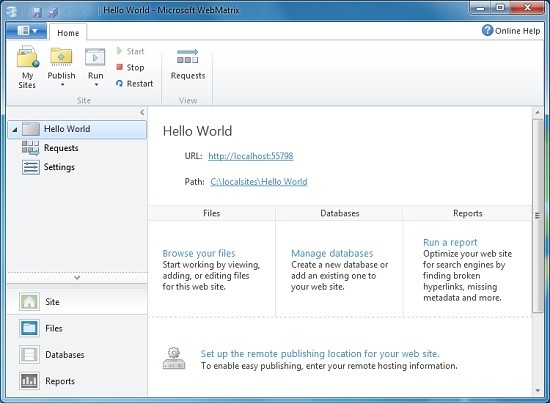Open the localhost:55798 URL link
The width and height of the screenshot is (550, 404).
pos(250,156)
